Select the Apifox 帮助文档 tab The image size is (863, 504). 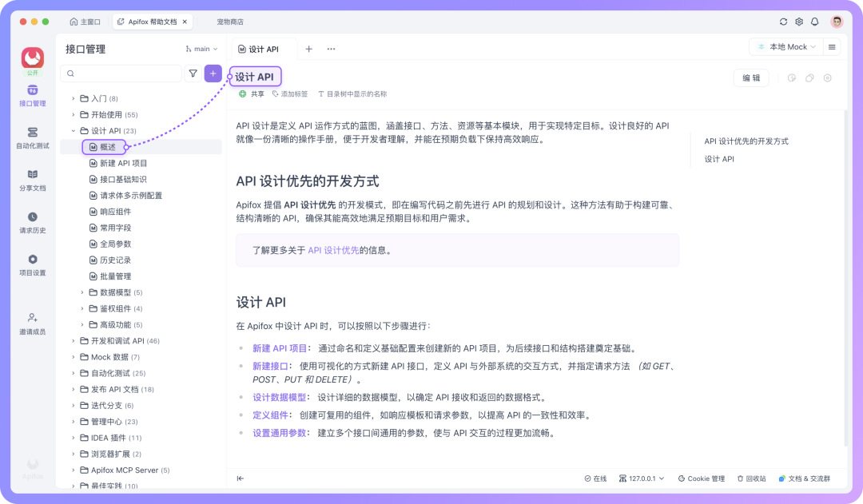tap(153, 22)
